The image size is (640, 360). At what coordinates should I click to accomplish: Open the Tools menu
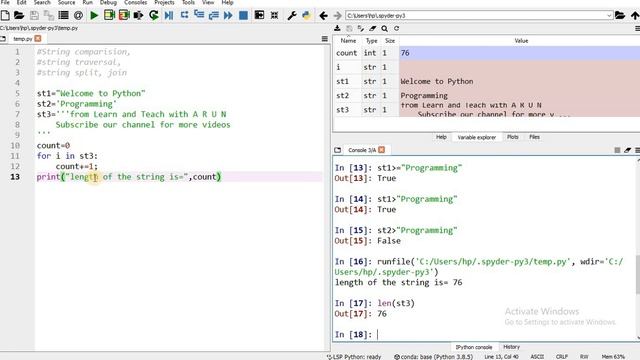click(x=188, y=2)
